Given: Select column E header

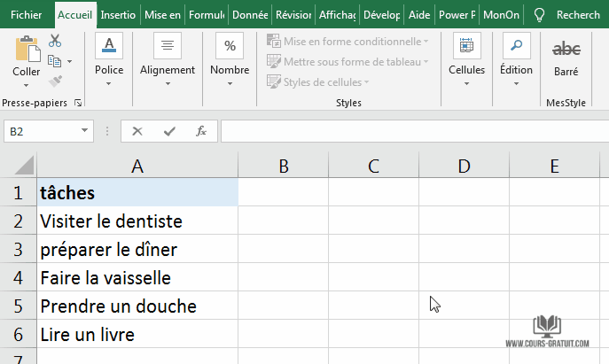Looking at the screenshot, I should coord(554,166).
